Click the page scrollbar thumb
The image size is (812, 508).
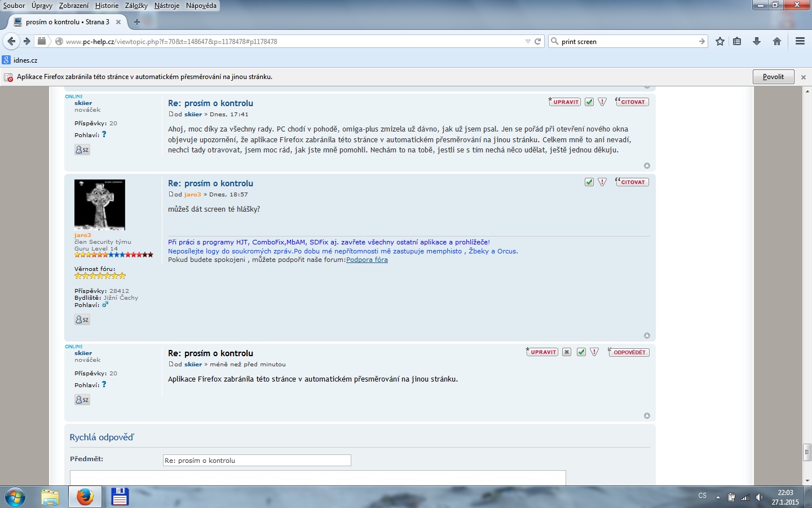click(x=807, y=453)
